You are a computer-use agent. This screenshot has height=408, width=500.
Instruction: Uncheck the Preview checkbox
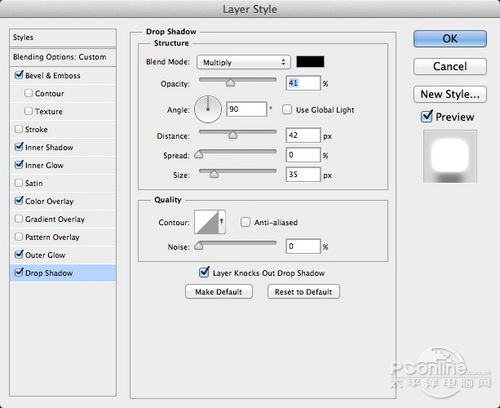pyautogui.click(x=427, y=116)
